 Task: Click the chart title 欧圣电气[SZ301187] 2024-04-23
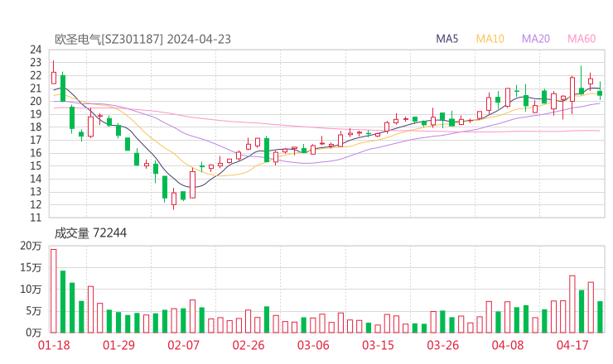pyautogui.click(x=142, y=39)
